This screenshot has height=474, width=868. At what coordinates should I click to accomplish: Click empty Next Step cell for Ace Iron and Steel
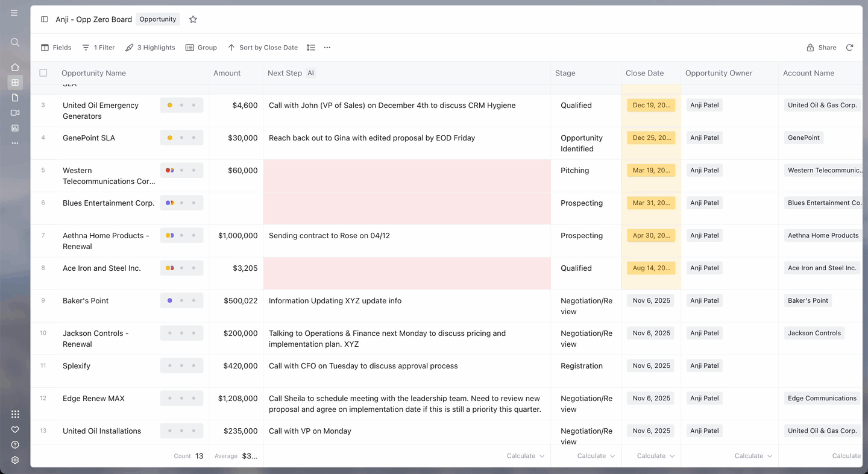407,273
